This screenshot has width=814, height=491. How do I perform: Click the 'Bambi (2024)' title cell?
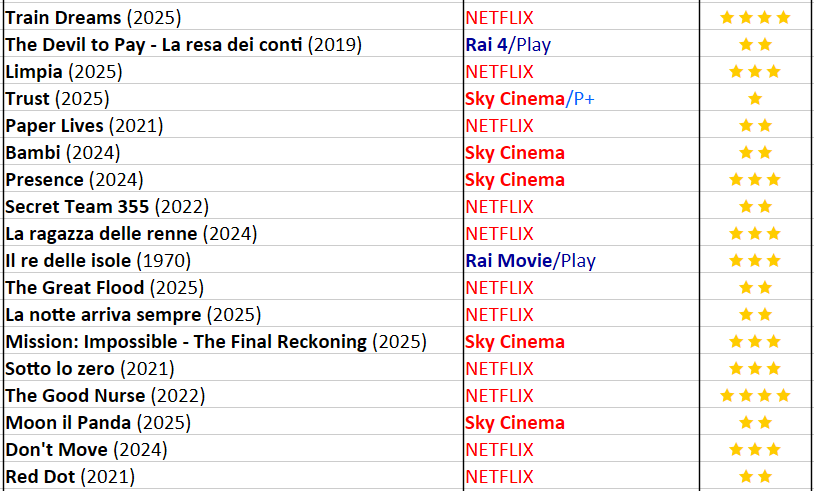(x=233, y=152)
